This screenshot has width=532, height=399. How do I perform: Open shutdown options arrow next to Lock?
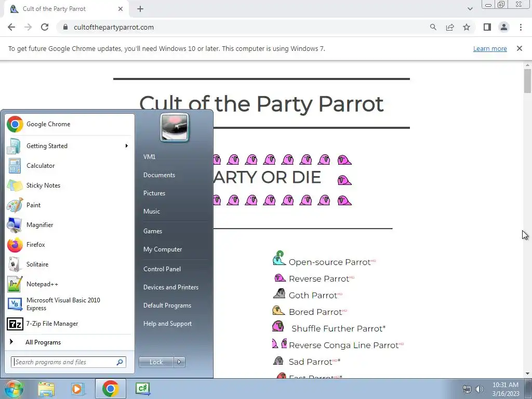pyautogui.click(x=179, y=362)
